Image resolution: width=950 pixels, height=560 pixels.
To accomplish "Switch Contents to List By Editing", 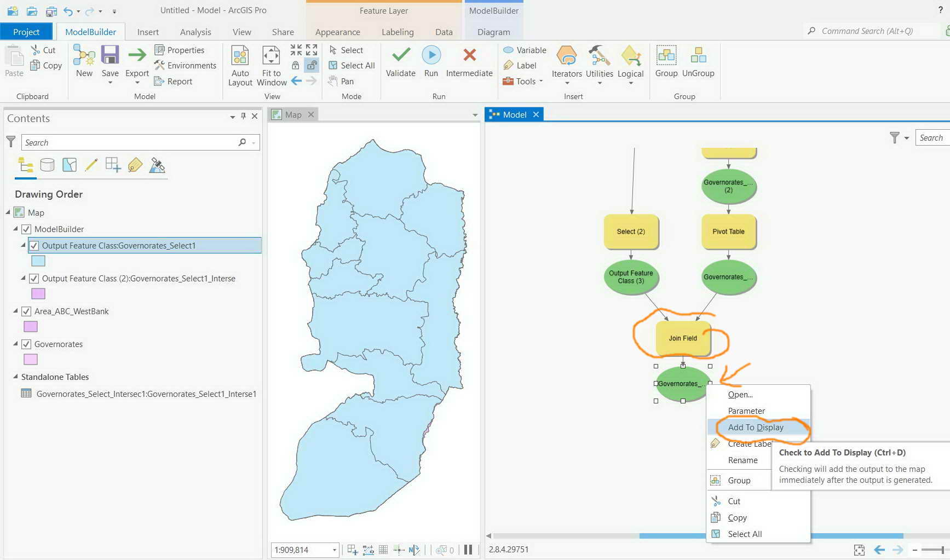I will pos(91,165).
